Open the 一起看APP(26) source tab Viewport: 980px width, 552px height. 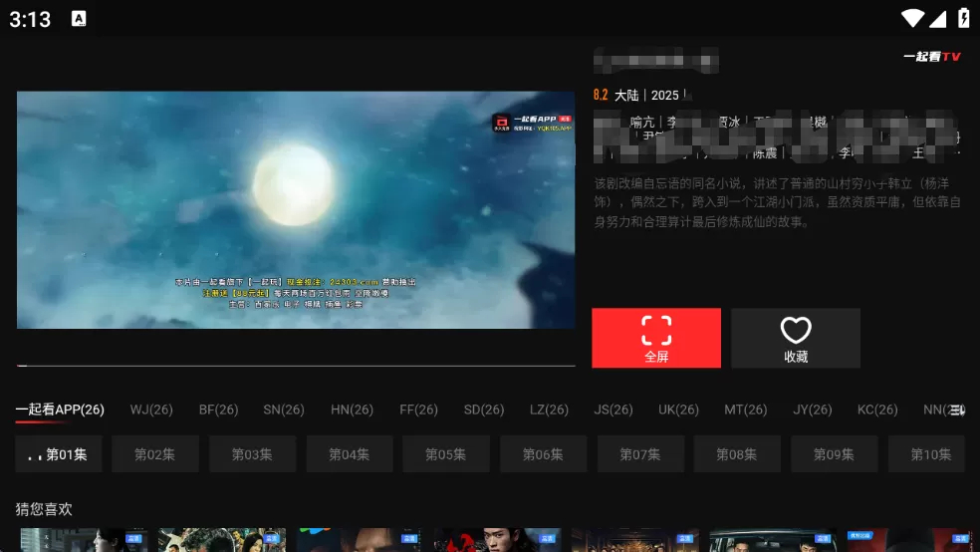(x=60, y=410)
